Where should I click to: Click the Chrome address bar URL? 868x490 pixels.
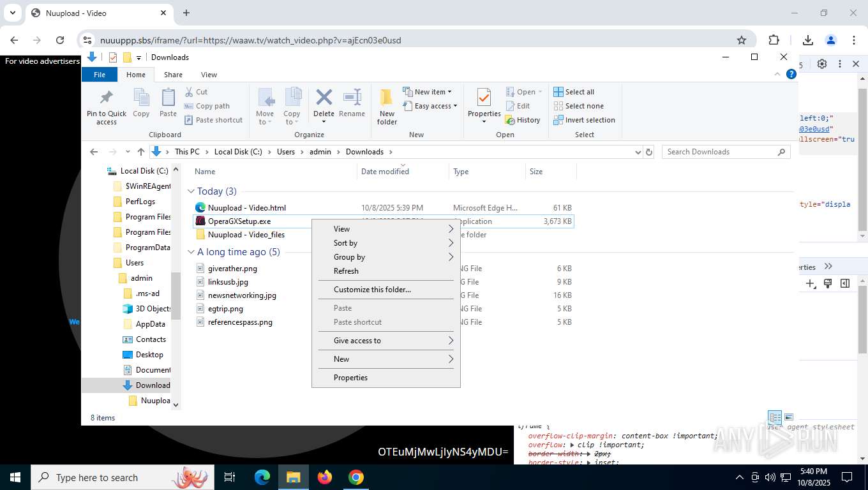coord(250,40)
